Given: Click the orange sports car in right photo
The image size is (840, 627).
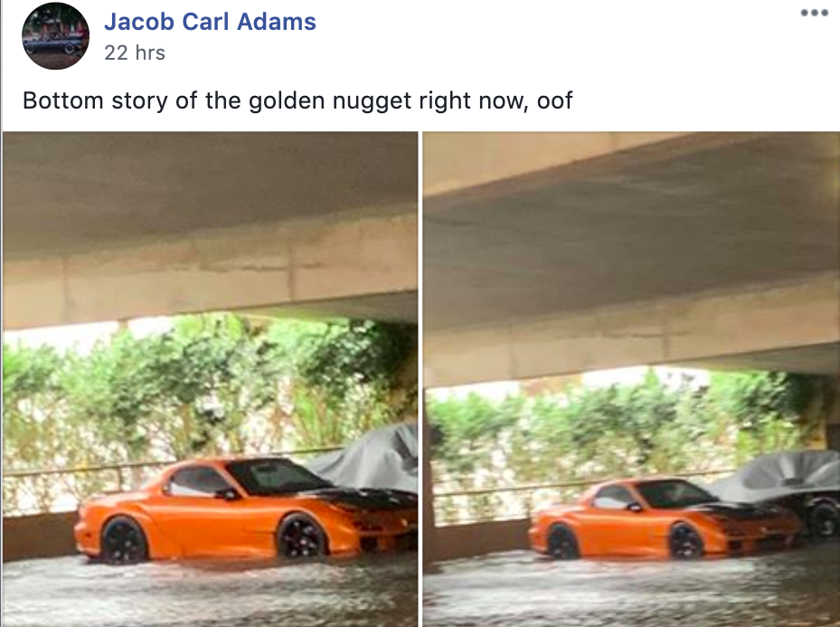Looking at the screenshot, I should (x=665, y=518).
